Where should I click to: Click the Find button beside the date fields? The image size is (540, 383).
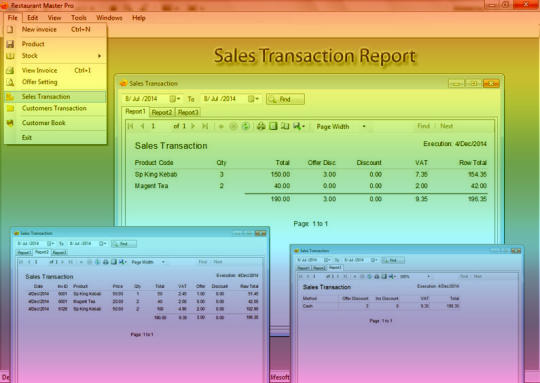(285, 99)
